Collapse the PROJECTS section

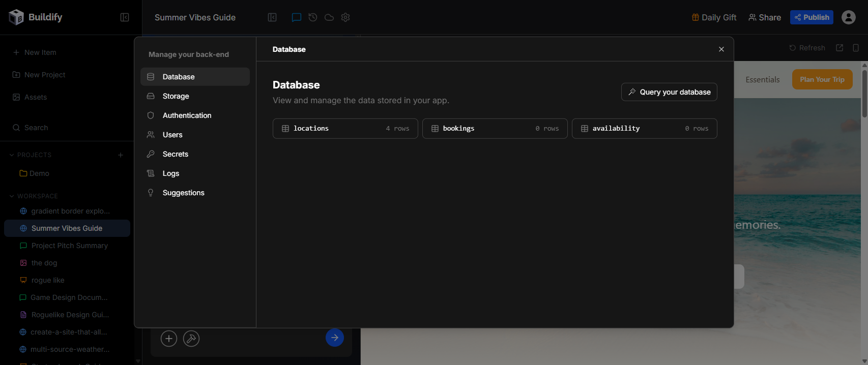click(31, 155)
